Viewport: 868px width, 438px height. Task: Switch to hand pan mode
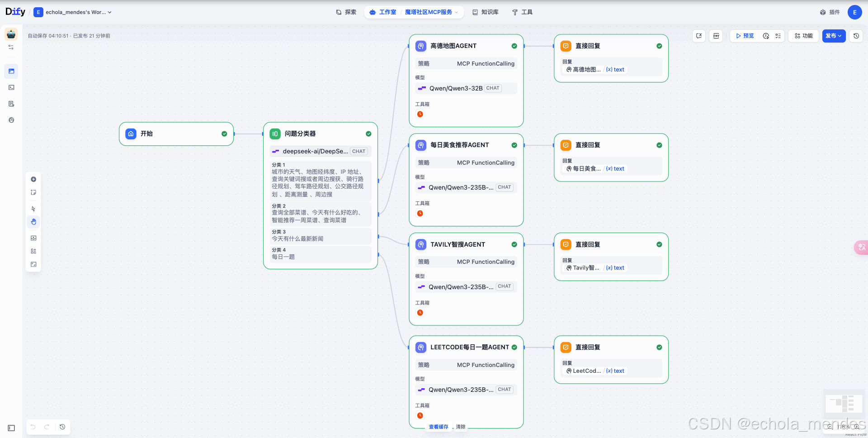(x=33, y=222)
